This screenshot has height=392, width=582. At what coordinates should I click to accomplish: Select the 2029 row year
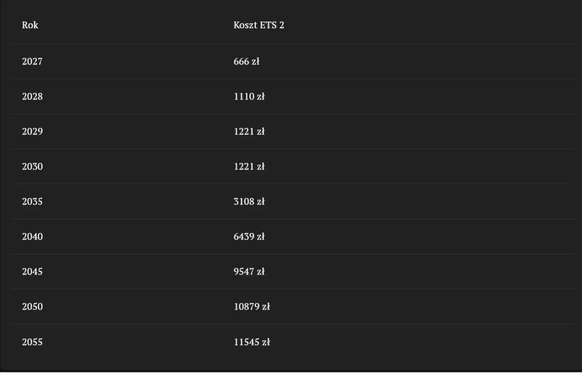point(32,131)
